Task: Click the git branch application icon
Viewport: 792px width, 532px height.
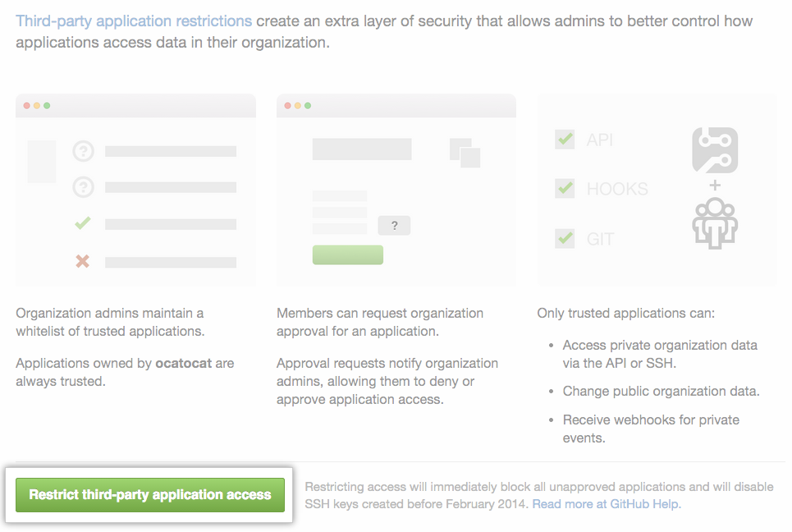Action: coord(715,150)
